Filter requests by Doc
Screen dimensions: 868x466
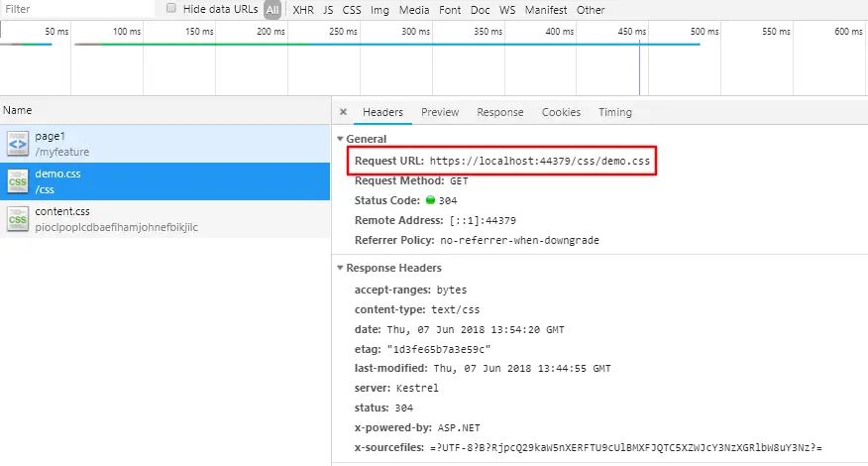(x=480, y=10)
